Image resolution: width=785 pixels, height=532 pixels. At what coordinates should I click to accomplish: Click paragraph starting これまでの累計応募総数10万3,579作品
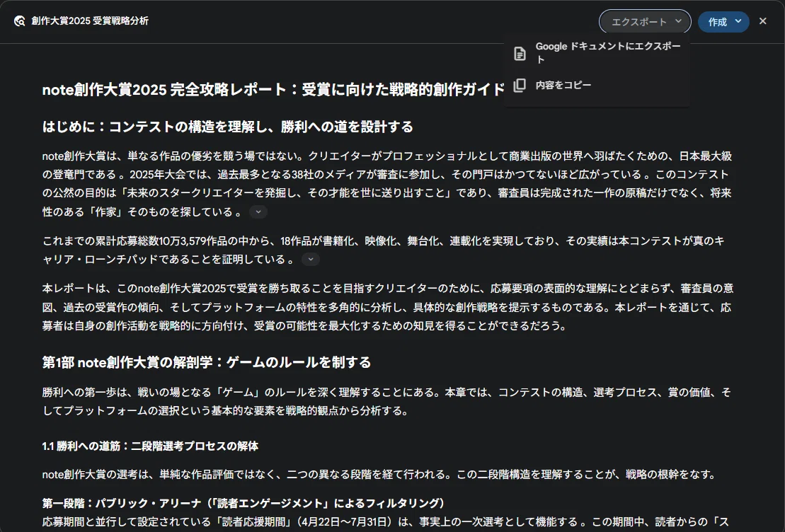384,250
